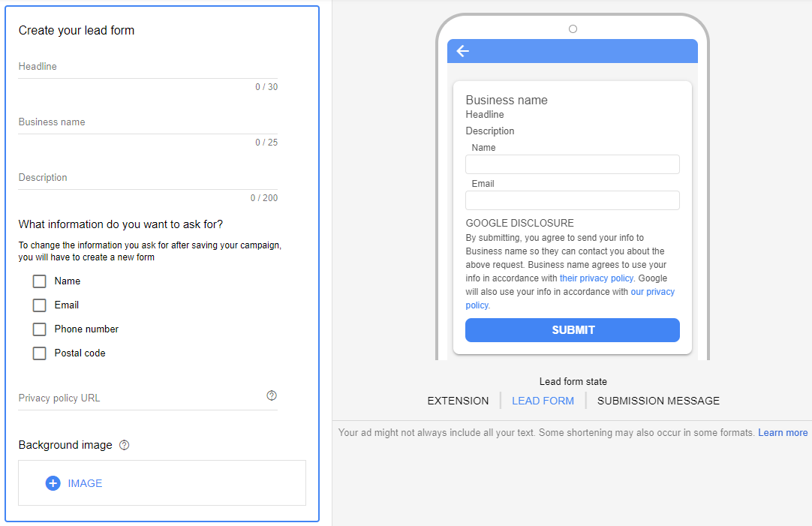Open the Learn more link
Viewport: 812px width, 526px height.
click(783, 432)
